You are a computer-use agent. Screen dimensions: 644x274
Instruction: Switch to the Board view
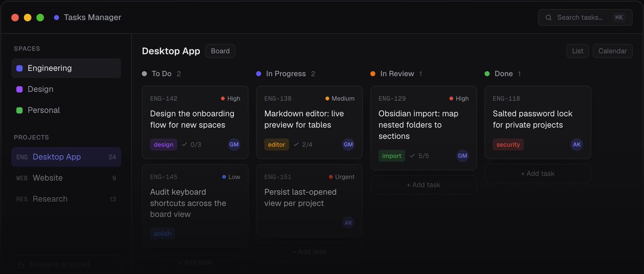pyautogui.click(x=220, y=51)
